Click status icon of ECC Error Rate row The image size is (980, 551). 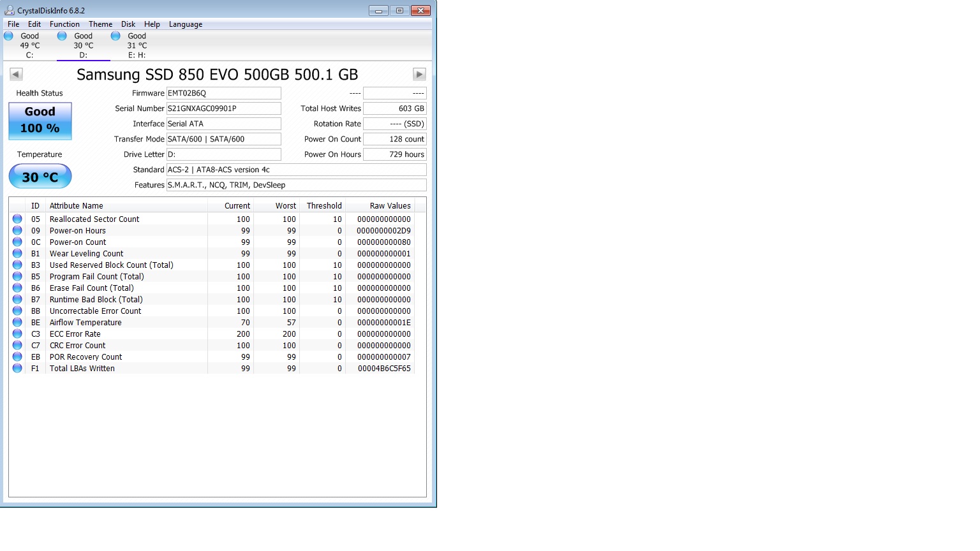[x=17, y=334]
